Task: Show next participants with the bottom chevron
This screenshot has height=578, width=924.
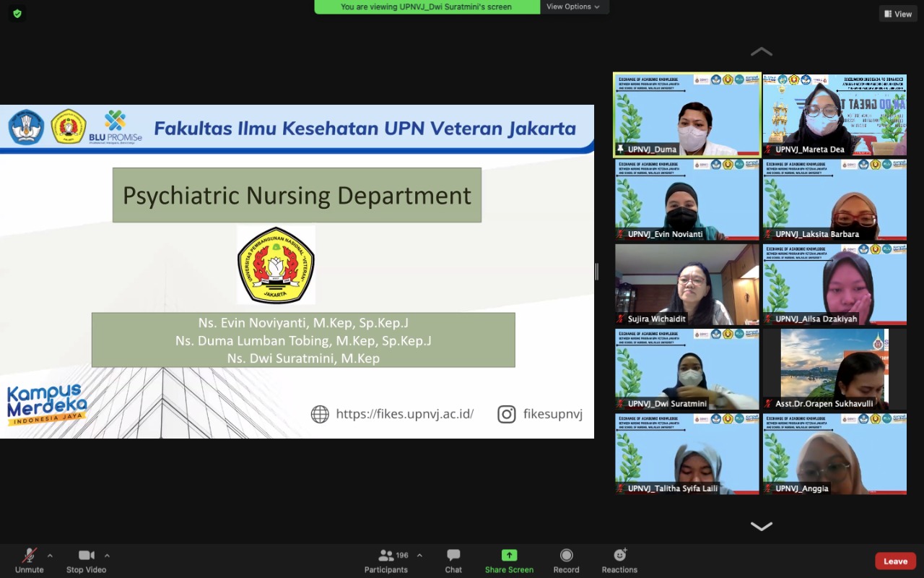Action: click(x=761, y=526)
